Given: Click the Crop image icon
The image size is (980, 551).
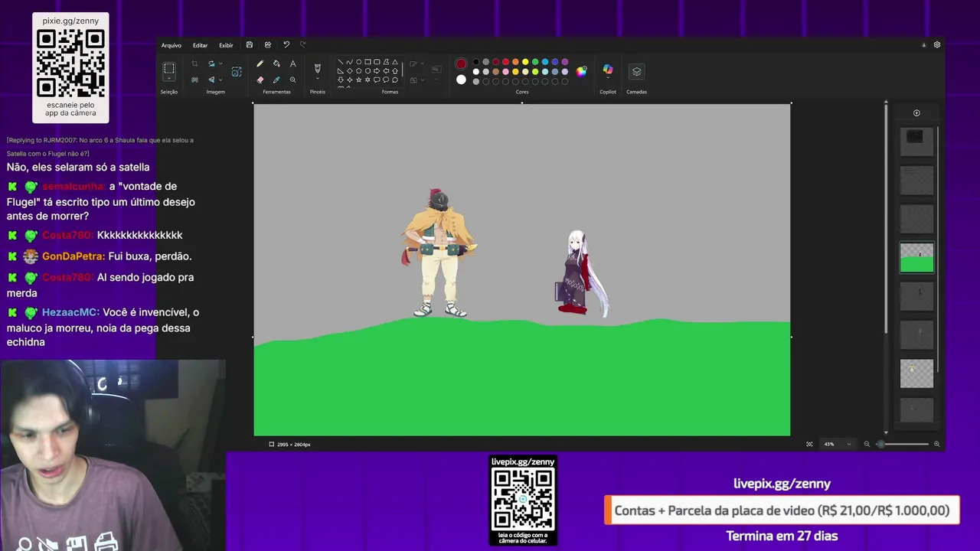Looking at the screenshot, I should point(194,64).
